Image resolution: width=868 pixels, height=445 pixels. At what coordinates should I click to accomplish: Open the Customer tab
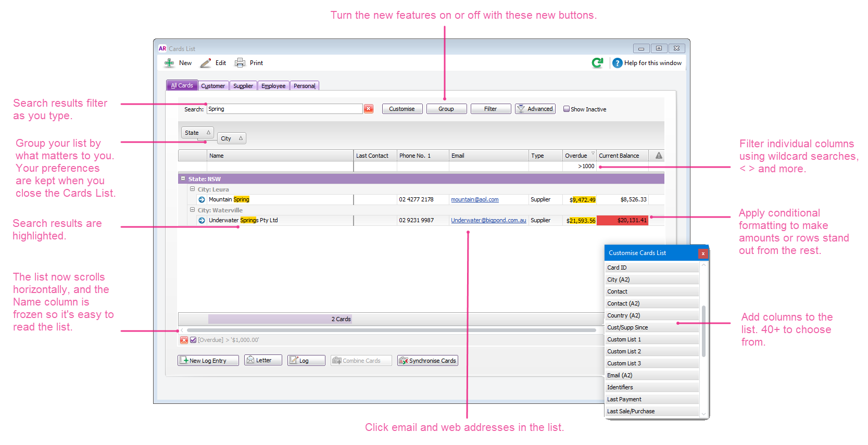tap(213, 86)
